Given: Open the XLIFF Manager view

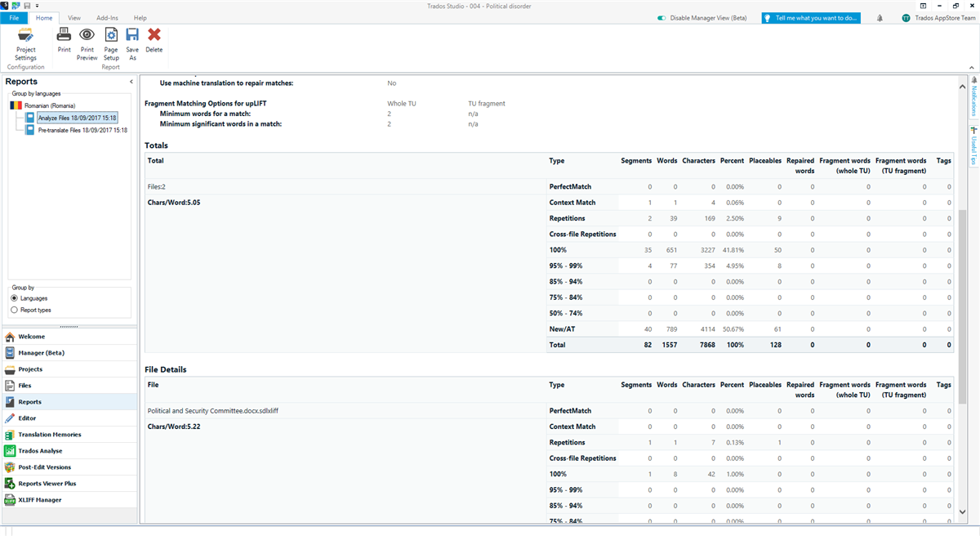Looking at the screenshot, I should click(69, 500).
